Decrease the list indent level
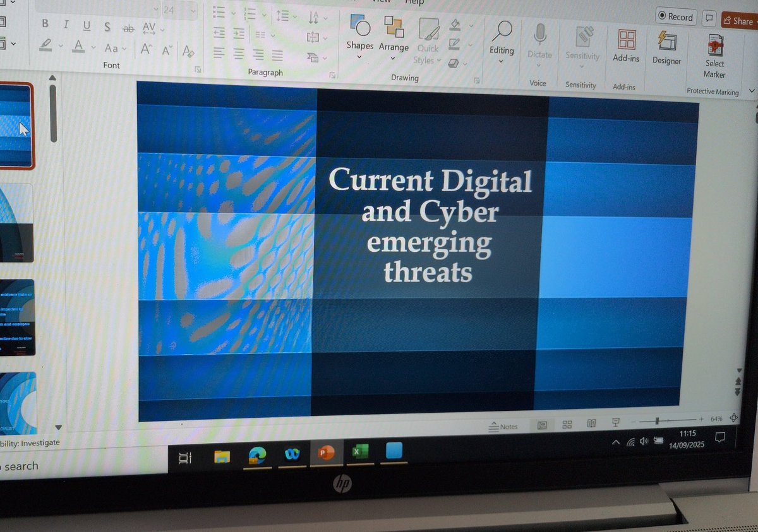The image size is (758, 532). [219, 32]
